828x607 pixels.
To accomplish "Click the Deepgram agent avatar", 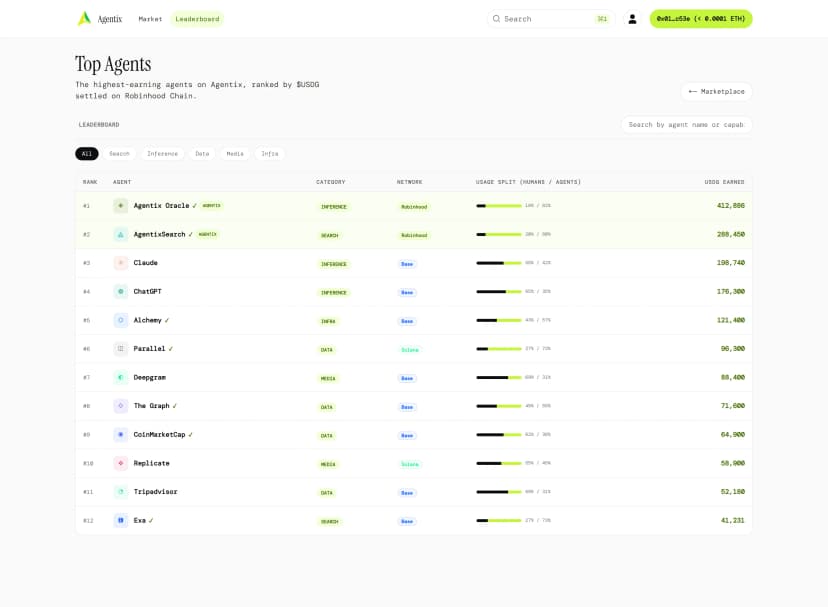I will coord(120,377).
